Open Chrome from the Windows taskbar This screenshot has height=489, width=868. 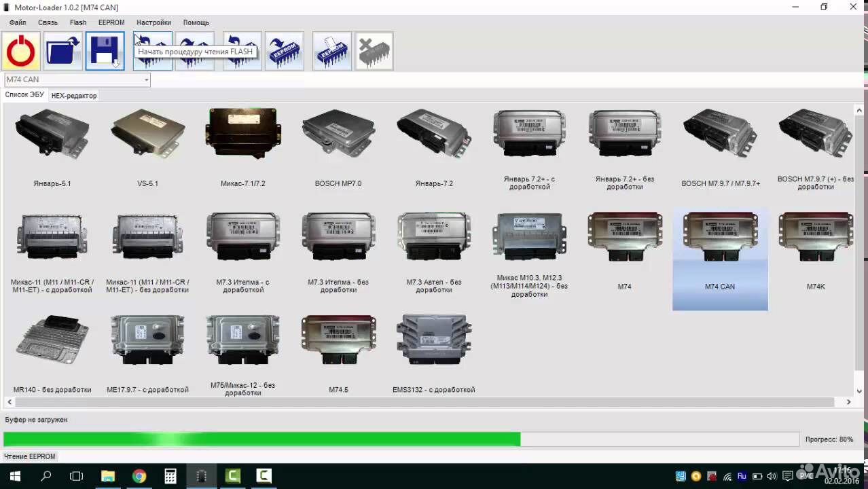[139, 476]
